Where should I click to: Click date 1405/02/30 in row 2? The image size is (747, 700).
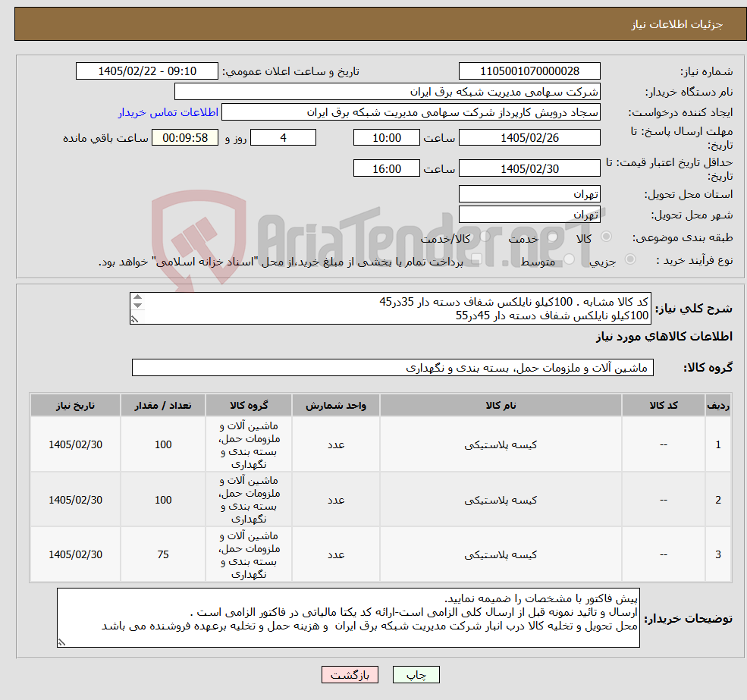[x=75, y=500]
